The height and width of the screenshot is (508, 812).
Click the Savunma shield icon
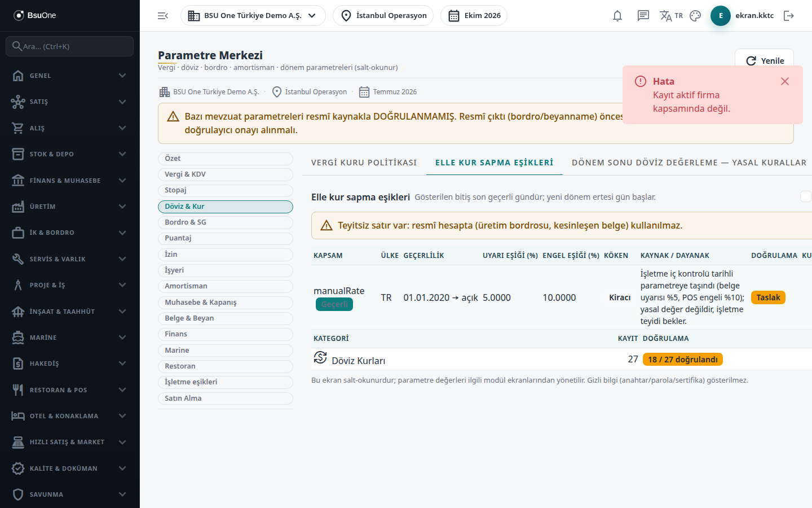click(18, 494)
